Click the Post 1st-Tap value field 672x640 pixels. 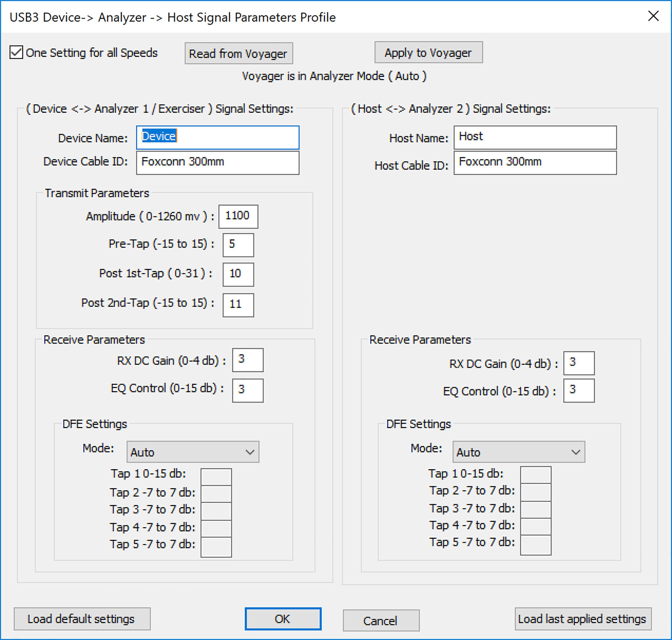[x=238, y=274]
